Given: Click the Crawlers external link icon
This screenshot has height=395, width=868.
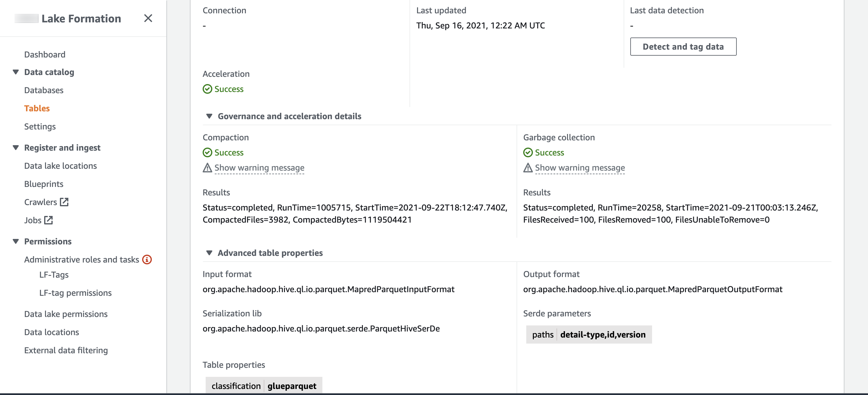Looking at the screenshot, I should tap(64, 202).
